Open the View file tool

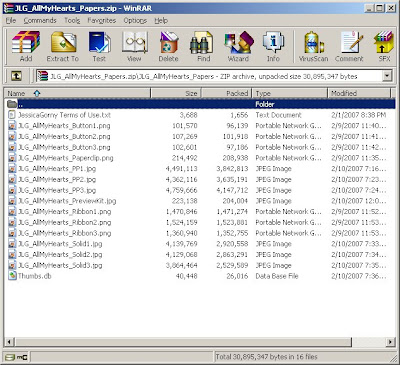point(134,46)
